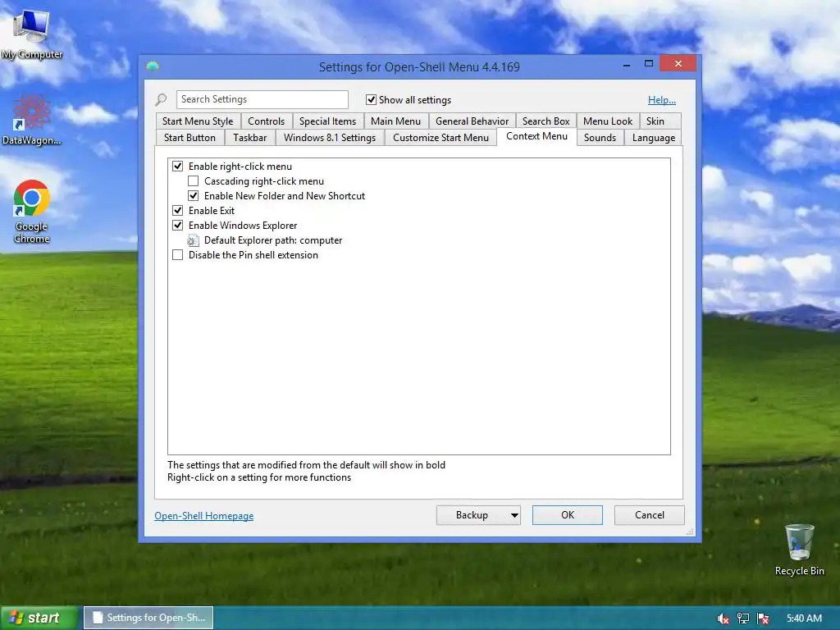Open the Start Button tab
The height and width of the screenshot is (630, 840).
[189, 138]
